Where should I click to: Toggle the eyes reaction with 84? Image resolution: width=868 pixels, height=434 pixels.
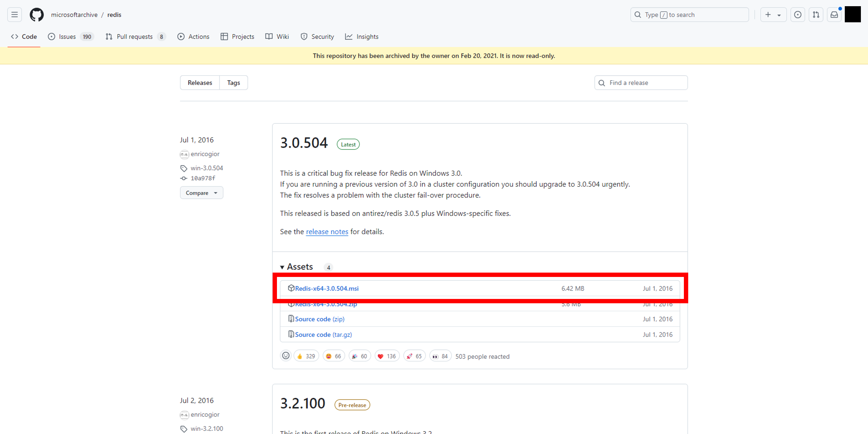click(440, 356)
